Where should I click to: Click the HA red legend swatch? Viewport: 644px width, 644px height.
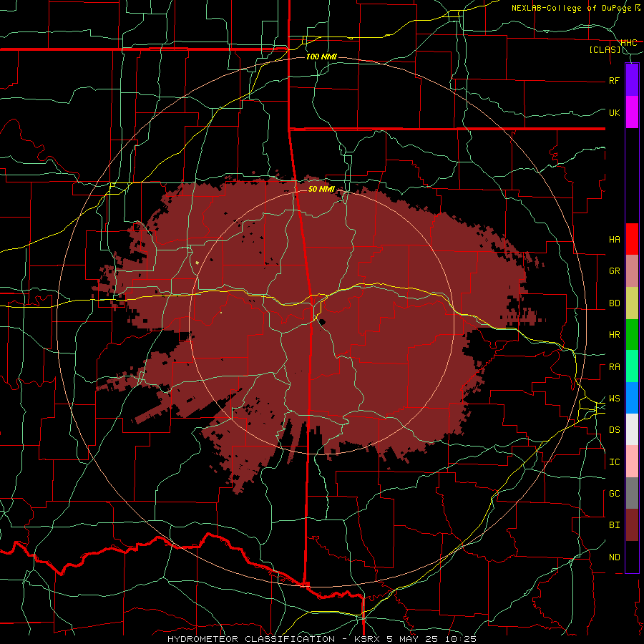(x=632, y=239)
